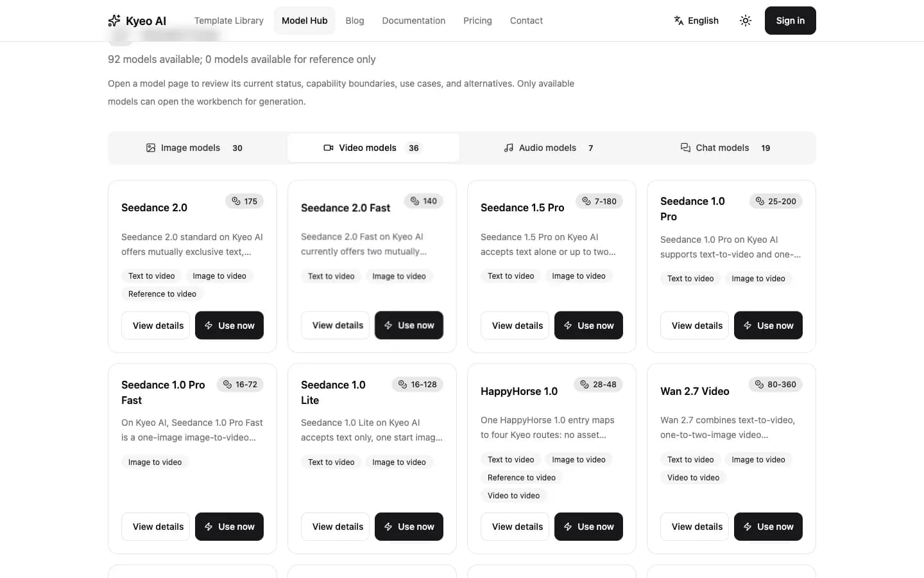Click the credits coin icon on Seedance 1.0 Pro Fast
The height and width of the screenshot is (578, 924).
[227, 384]
